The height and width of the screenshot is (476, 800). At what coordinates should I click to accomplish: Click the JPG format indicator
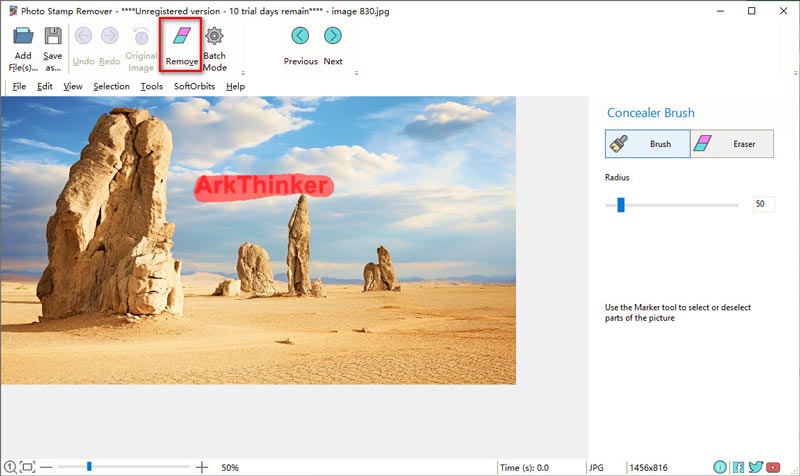click(596, 467)
